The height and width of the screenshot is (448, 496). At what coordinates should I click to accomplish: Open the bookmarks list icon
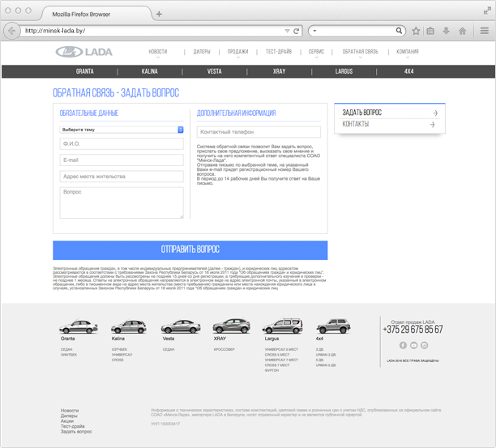tap(430, 31)
